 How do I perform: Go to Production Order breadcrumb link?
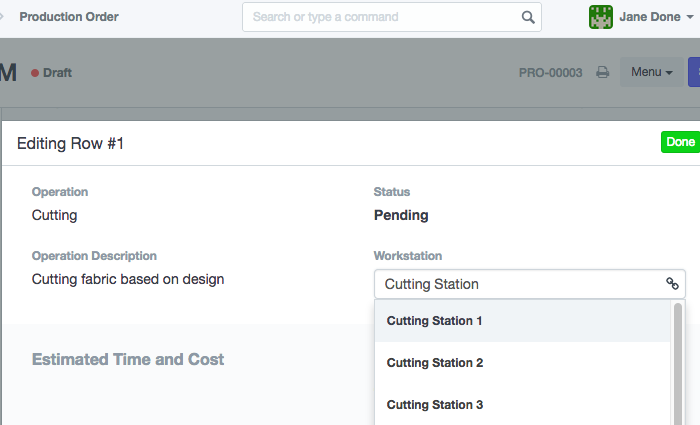(68, 17)
